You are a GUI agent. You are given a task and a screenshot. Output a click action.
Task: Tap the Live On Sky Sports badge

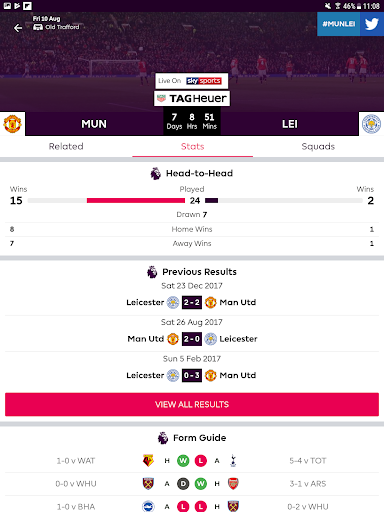(192, 81)
